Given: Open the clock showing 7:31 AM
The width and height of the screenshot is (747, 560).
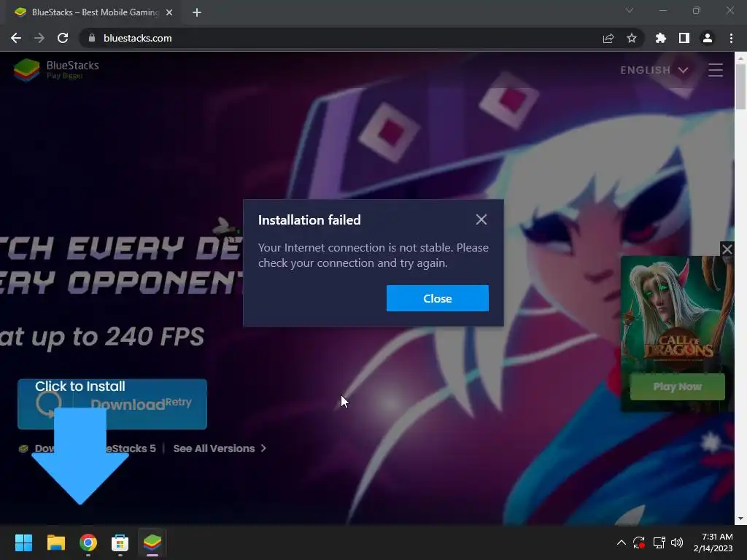Looking at the screenshot, I should coord(713,542).
